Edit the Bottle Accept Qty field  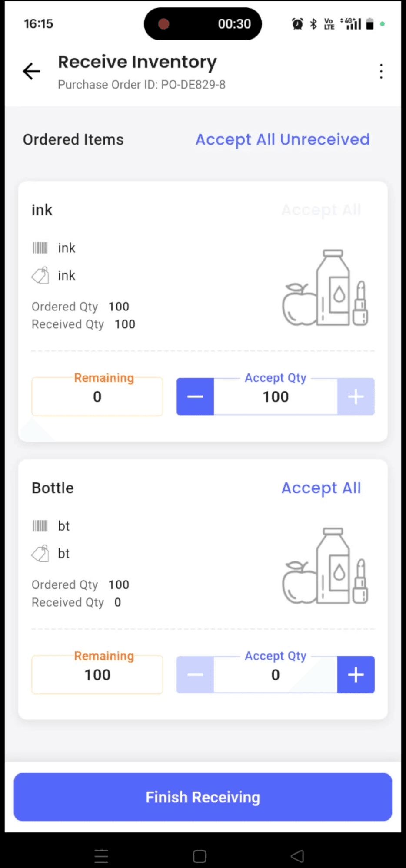276,675
